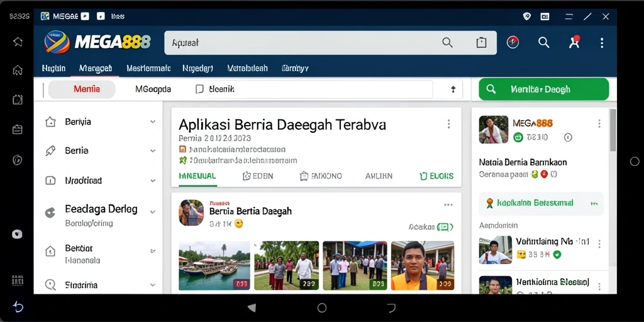Open the three-dot menu on the Bertia Bertia Daegah post

[x=448, y=204]
